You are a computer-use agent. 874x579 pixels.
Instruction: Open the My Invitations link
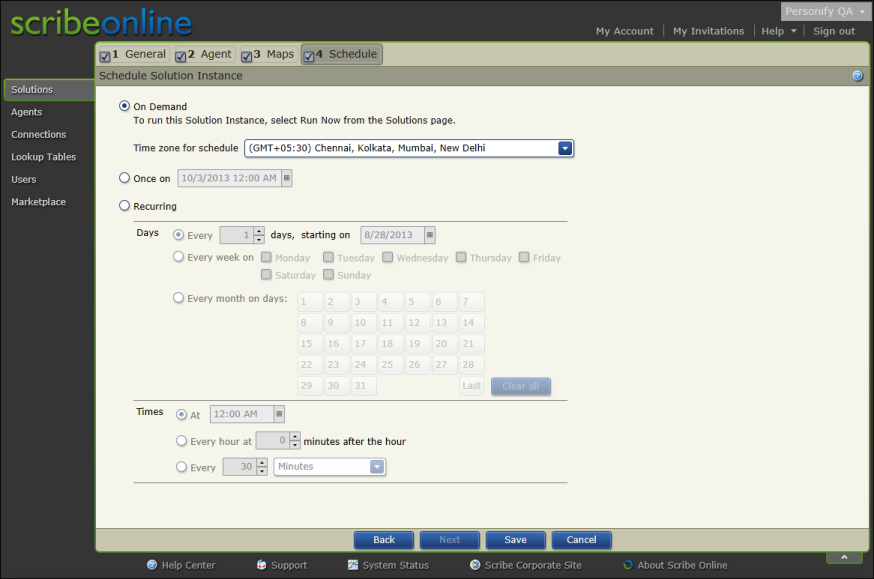click(x=708, y=31)
